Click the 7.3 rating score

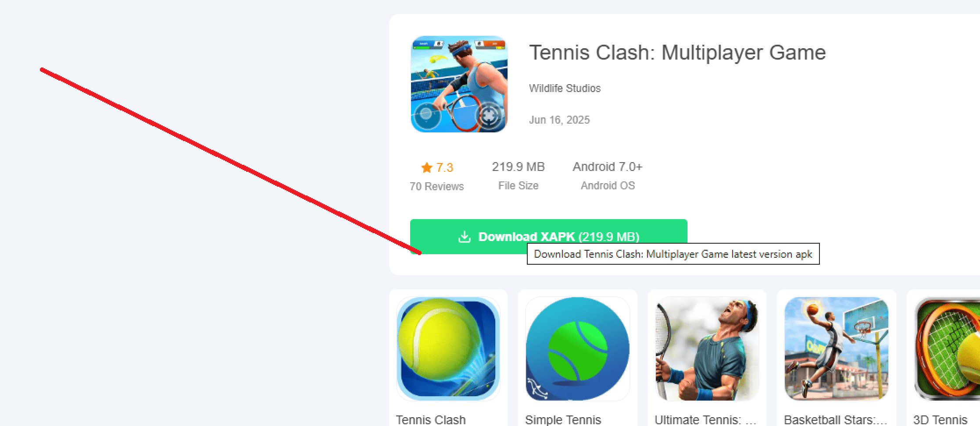coord(444,167)
